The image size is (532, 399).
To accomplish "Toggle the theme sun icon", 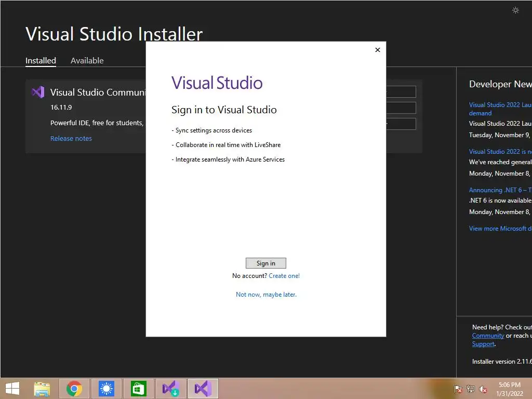I will (515, 10).
